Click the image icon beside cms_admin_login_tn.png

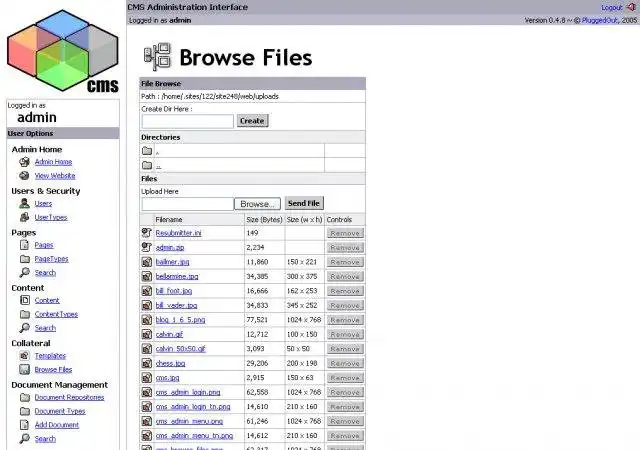click(x=147, y=407)
